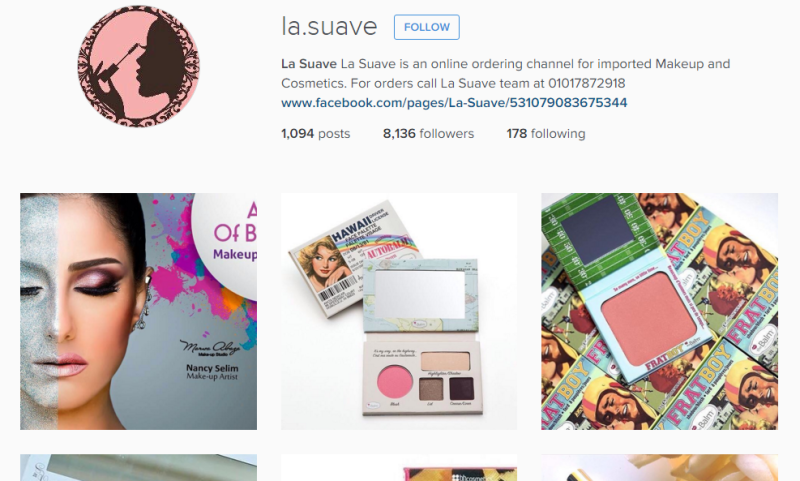Click the coral Frat Boy blush pan
800x481 pixels.
pos(649,319)
